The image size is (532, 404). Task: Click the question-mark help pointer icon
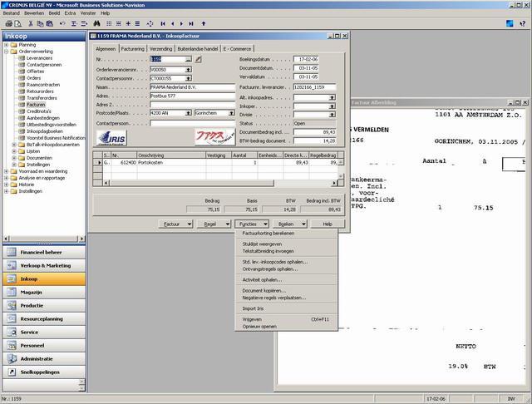(522, 23)
